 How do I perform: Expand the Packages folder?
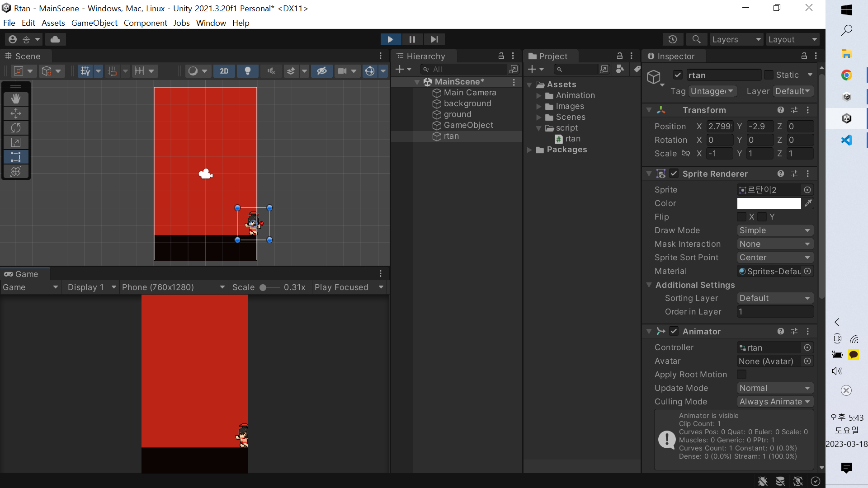coord(529,150)
